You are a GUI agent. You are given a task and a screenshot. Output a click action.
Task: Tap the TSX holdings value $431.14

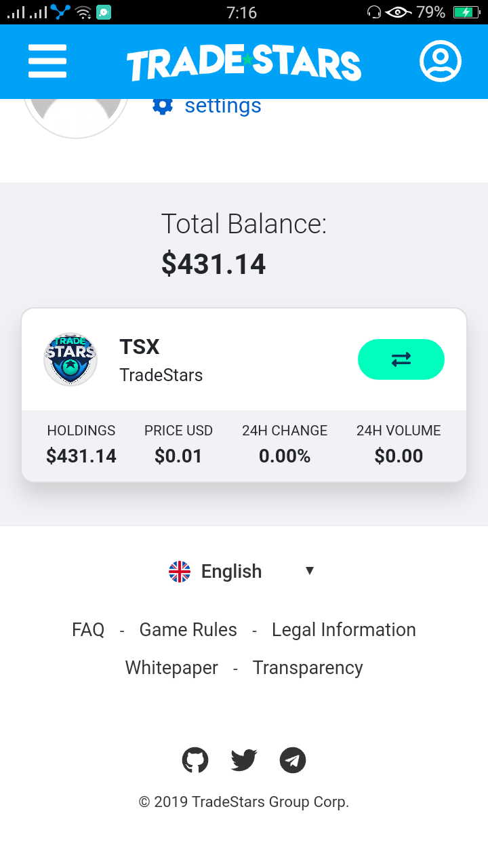81,456
